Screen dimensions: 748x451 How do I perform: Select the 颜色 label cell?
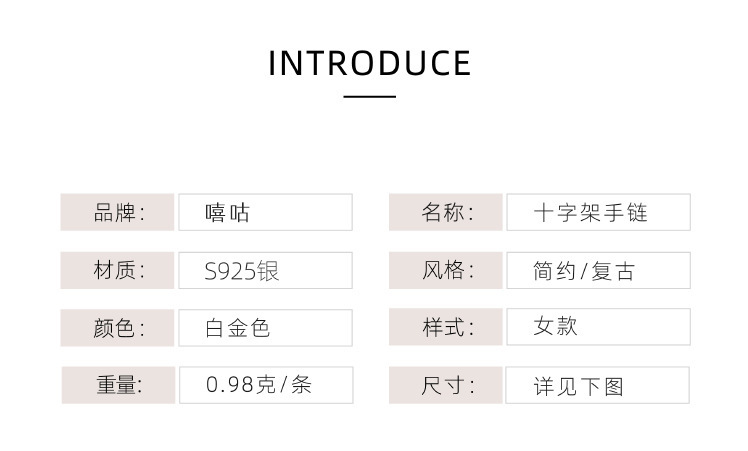[118, 328]
